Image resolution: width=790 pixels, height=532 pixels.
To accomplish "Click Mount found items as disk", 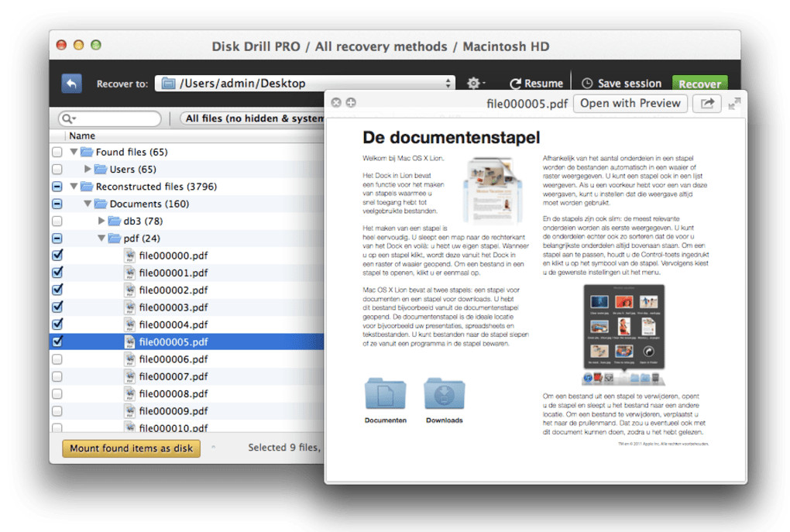I will (x=131, y=448).
